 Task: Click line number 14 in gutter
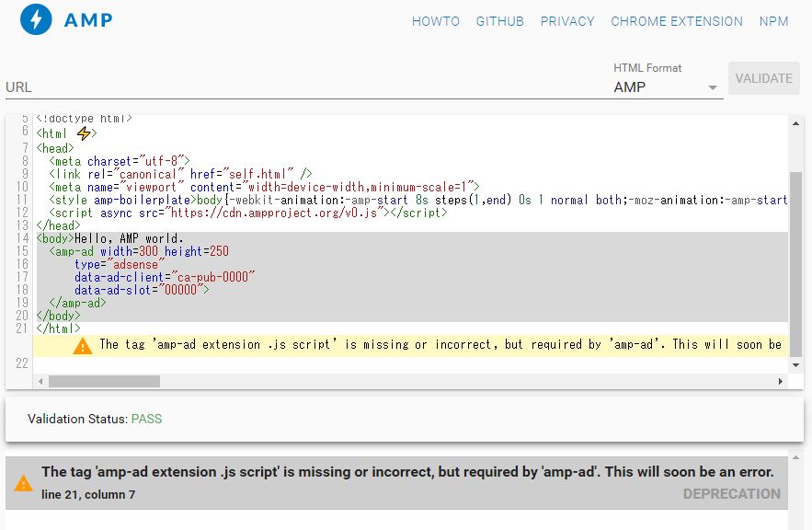pos(22,238)
